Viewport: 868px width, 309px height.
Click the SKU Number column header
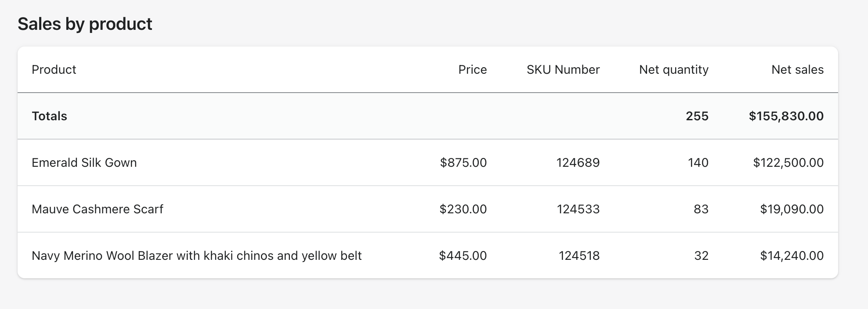click(563, 70)
